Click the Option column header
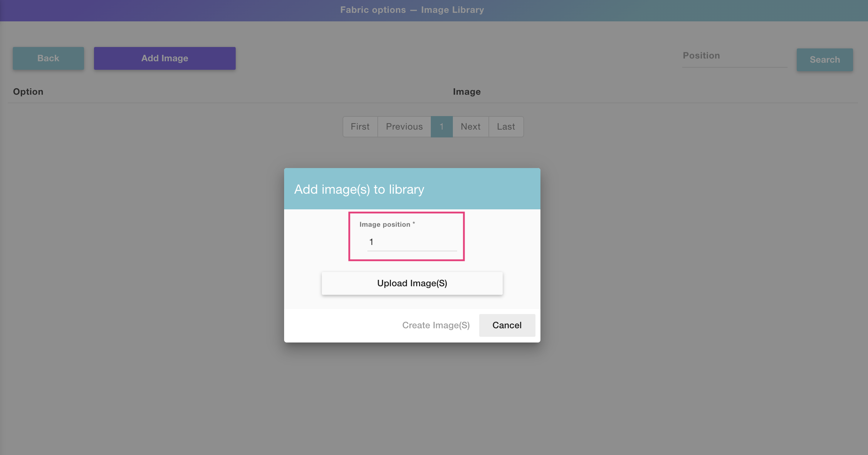 pyautogui.click(x=28, y=92)
